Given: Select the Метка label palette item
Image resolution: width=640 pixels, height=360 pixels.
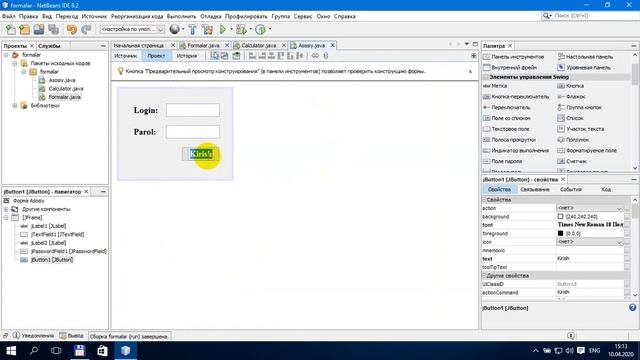Looking at the screenshot, I should pos(495,86).
